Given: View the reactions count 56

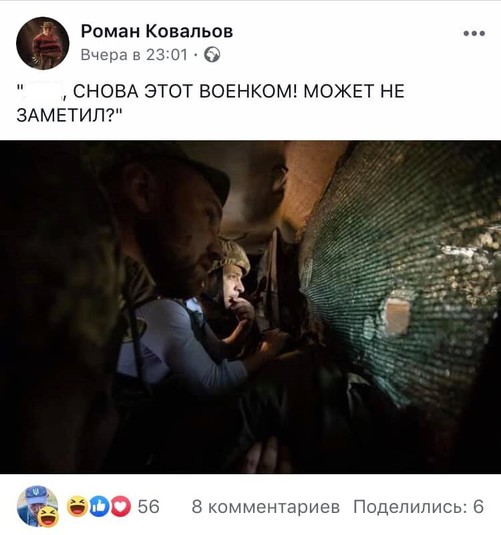Looking at the screenshot, I should (x=148, y=507).
